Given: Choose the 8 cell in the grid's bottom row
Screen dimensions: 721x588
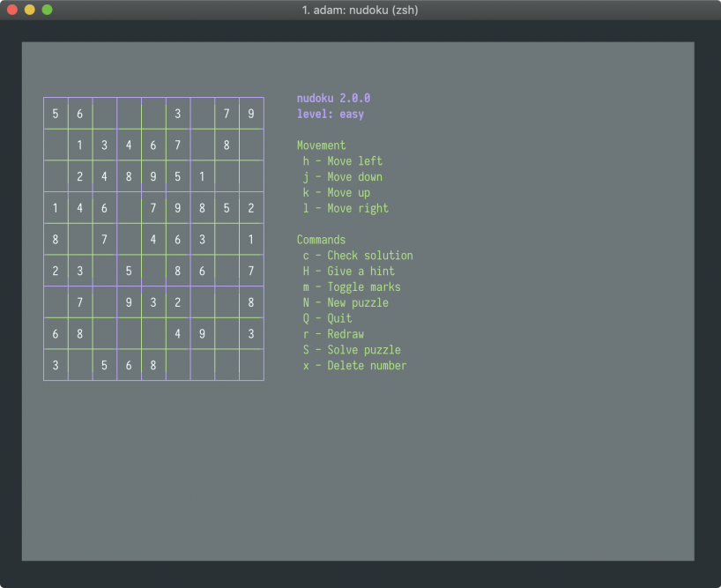Looking at the screenshot, I should coord(153,366).
